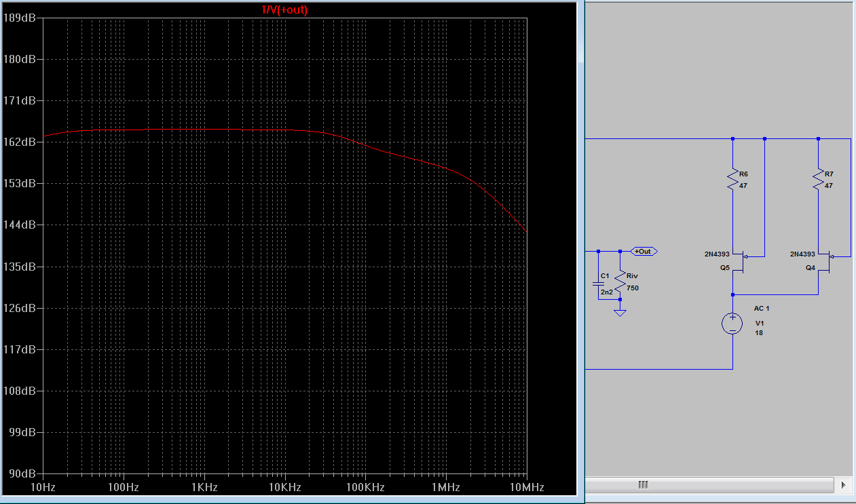
Task: Click the 100KHz frequency axis label
Action: [x=365, y=487]
